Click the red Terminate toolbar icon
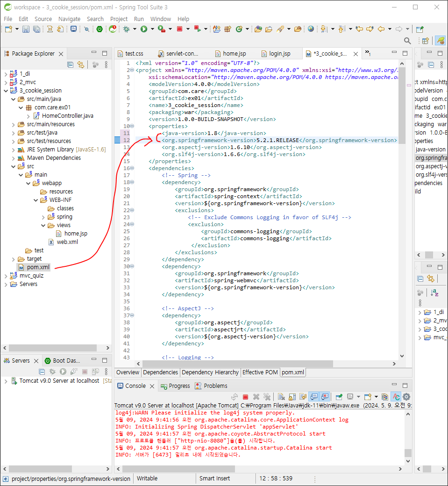The height and width of the screenshot is (486, 448). pyautogui.click(x=179, y=29)
